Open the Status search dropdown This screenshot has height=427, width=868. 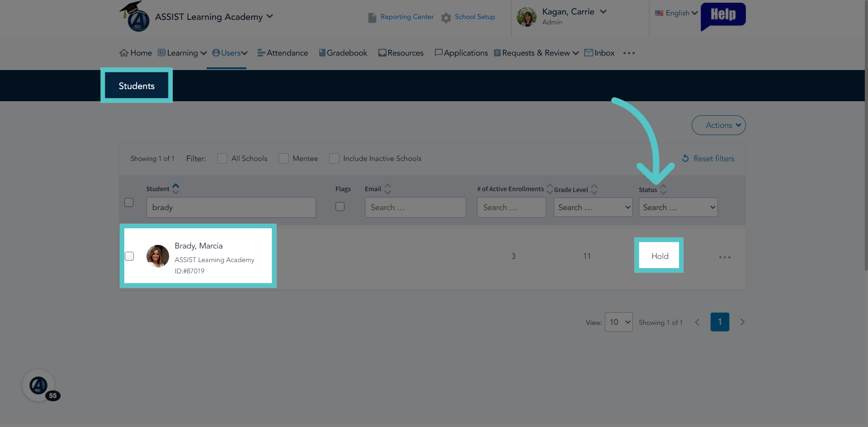point(678,207)
